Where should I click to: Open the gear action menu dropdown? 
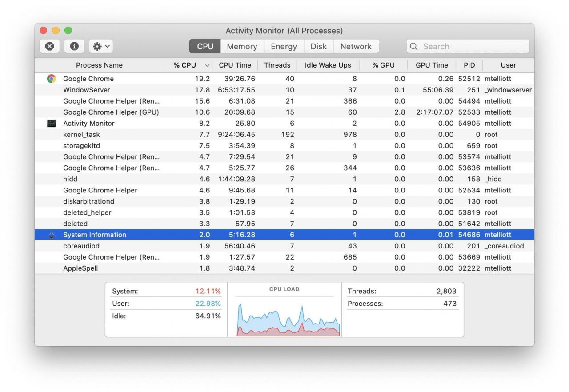(101, 46)
